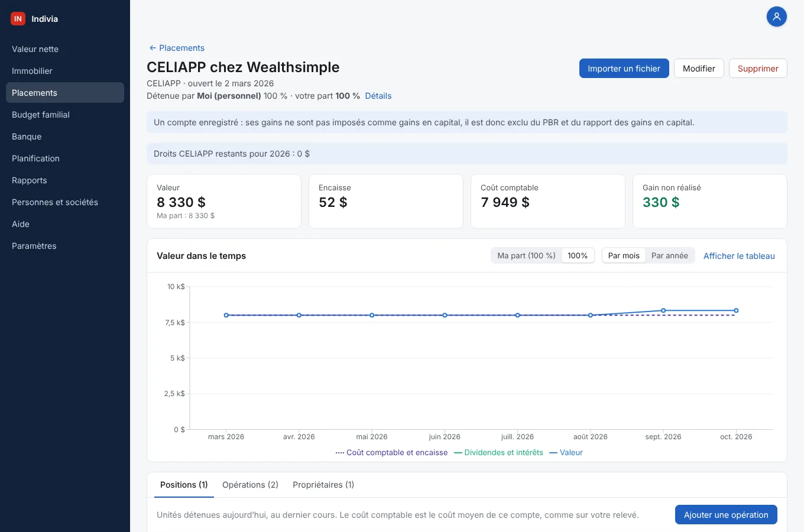This screenshot has height=532, width=804.
Task: Toggle the Dividendes et intérêts legend series
Action: (x=498, y=453)
